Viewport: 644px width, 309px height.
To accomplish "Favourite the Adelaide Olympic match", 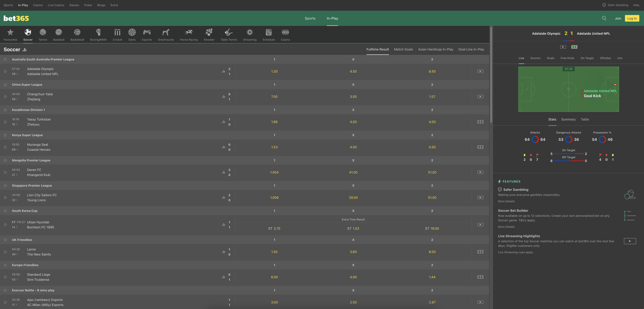I will (5, 72).
